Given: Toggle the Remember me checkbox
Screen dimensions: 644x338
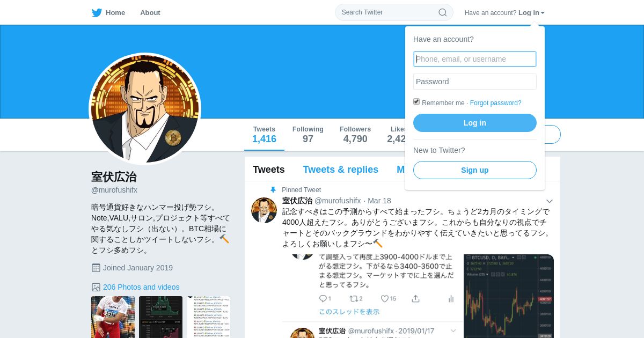Looking at the screenshot, I should [x=416, y=101].
